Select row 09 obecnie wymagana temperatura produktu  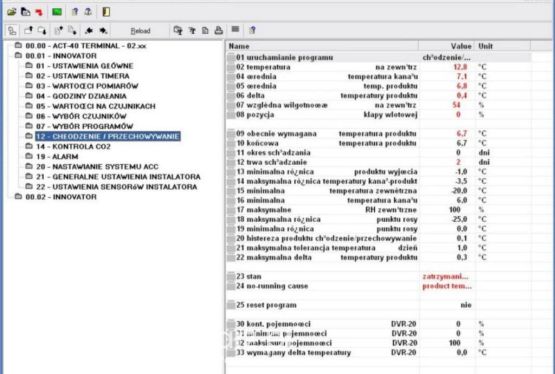tap(378, 133)
